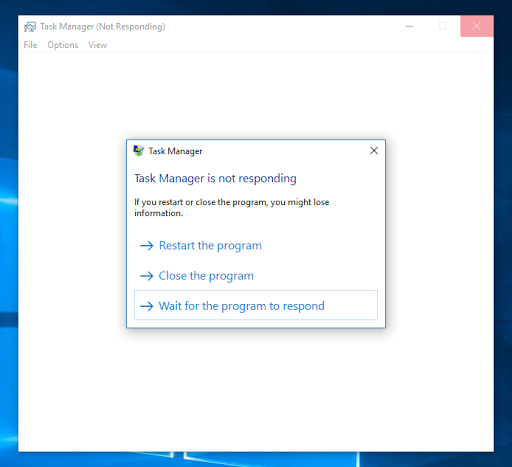This screenshot has height=467, width=512.
Task: Click 'Task Manager (Not Responding)' window title
Action: (x=103, y=27)
